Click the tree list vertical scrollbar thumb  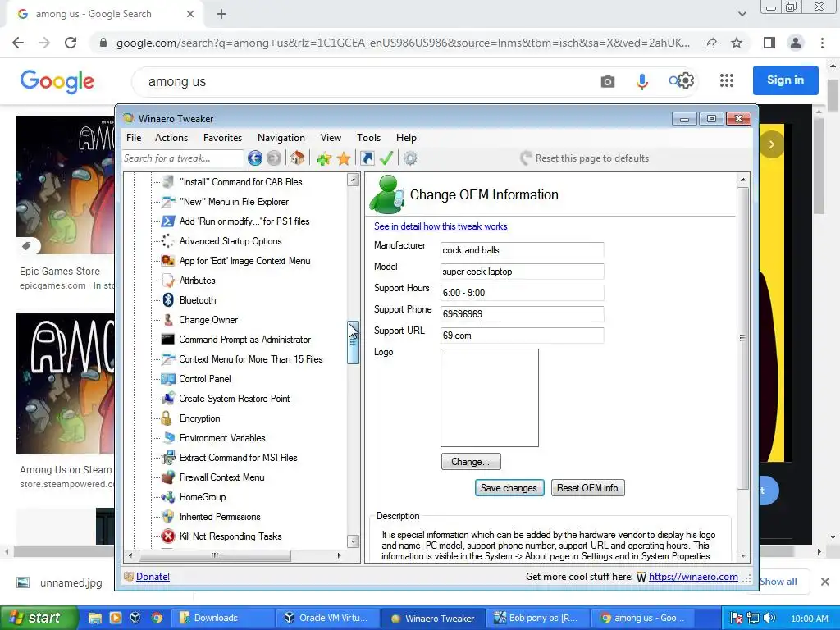(x=353, y=343)
